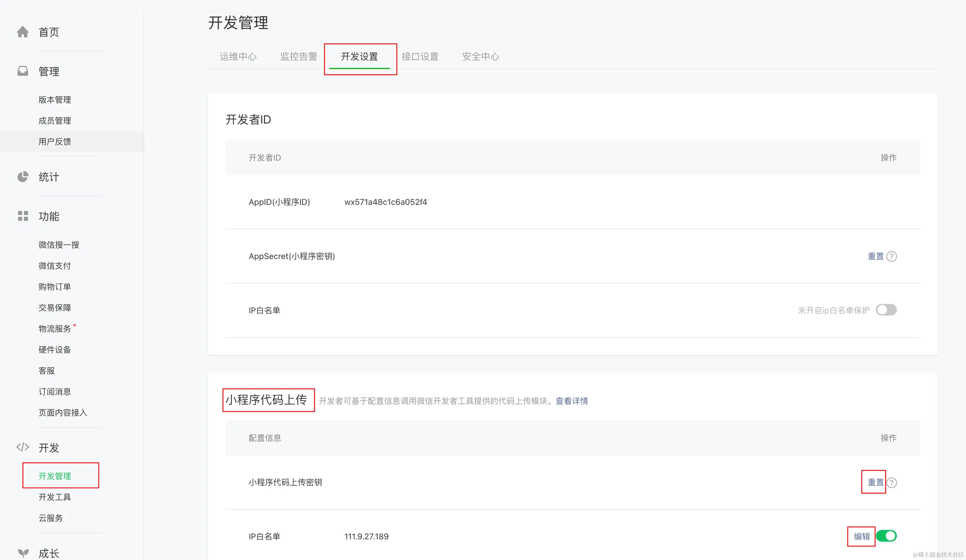Click the grid icon beside 功能
The image size is (966, 560).
coord(23,216)
